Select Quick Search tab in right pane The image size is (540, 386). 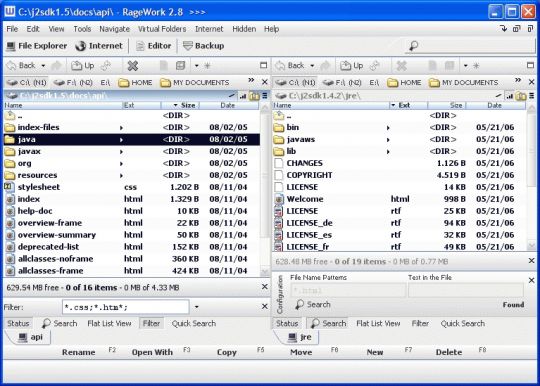pyautogui.click(x=463, y=323)
